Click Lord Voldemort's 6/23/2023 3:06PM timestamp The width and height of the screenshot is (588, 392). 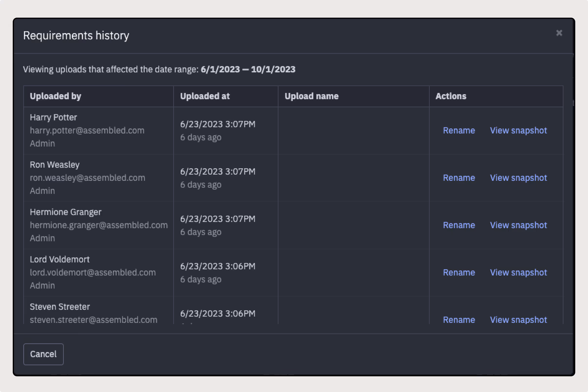(x=218, y=266)
